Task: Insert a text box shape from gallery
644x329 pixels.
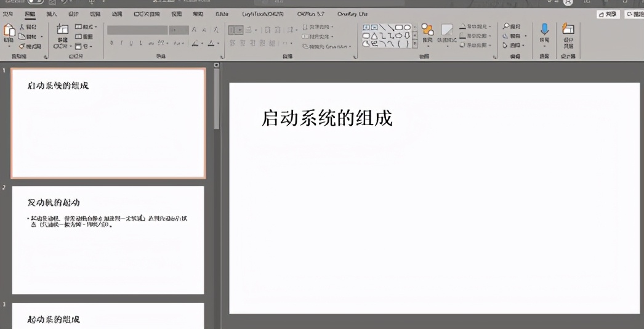Action: (x=367, y=27)
